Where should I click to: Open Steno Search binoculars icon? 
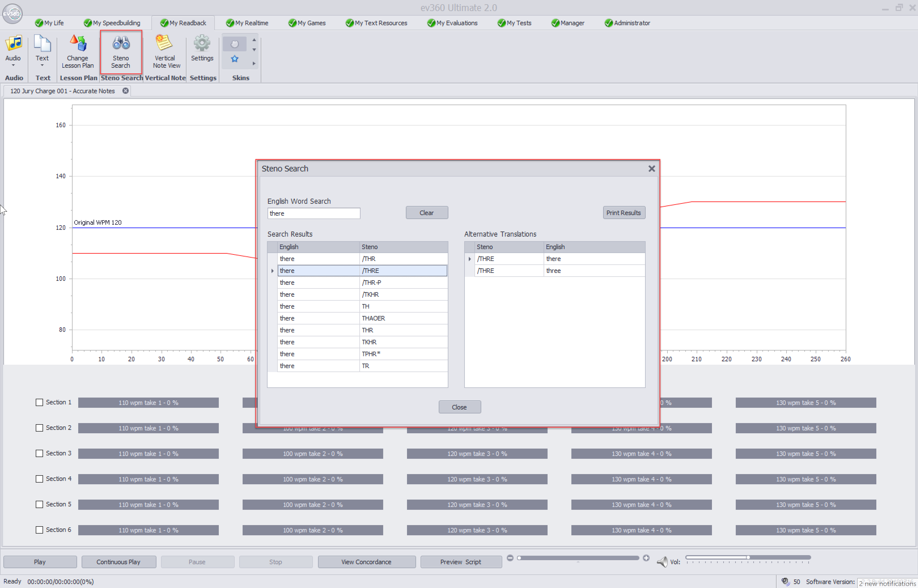click(121, 43)
